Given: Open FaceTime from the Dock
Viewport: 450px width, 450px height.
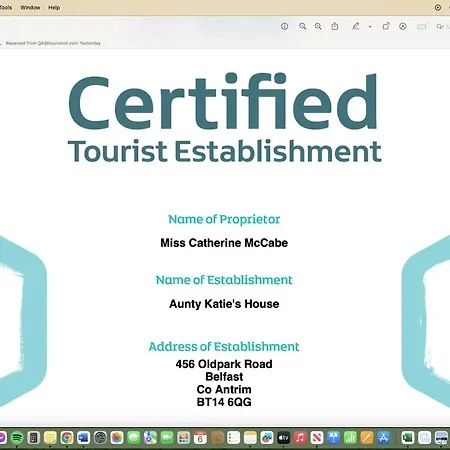Looking at the screenshot, I should click(x=167, y=437).
